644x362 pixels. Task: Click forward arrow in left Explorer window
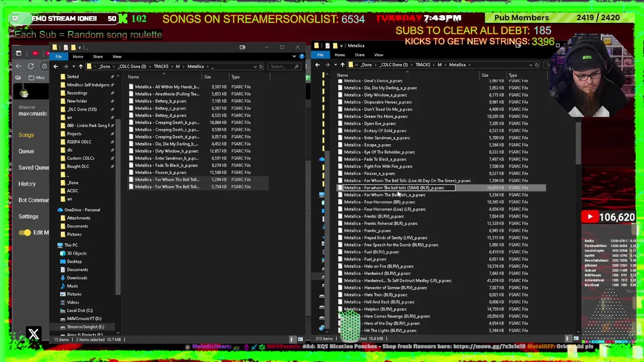coord(65,66)
